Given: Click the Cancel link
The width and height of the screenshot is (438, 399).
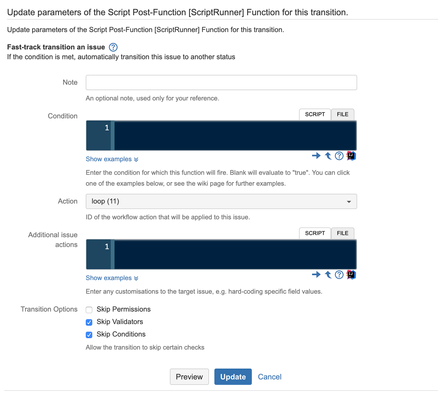Looking at the screenshot, I should tap(269, 377).
